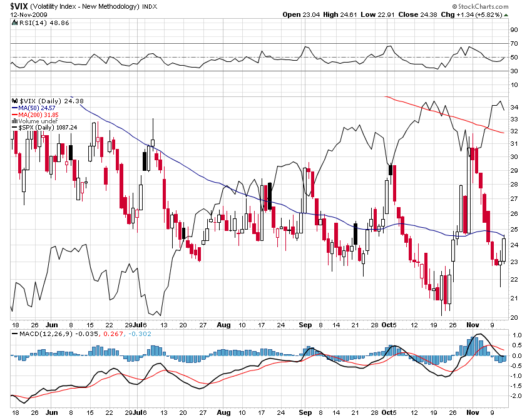Click the MACD value -0.035
The height and width of the screenshot is (418, 532).
click(86, 334)
